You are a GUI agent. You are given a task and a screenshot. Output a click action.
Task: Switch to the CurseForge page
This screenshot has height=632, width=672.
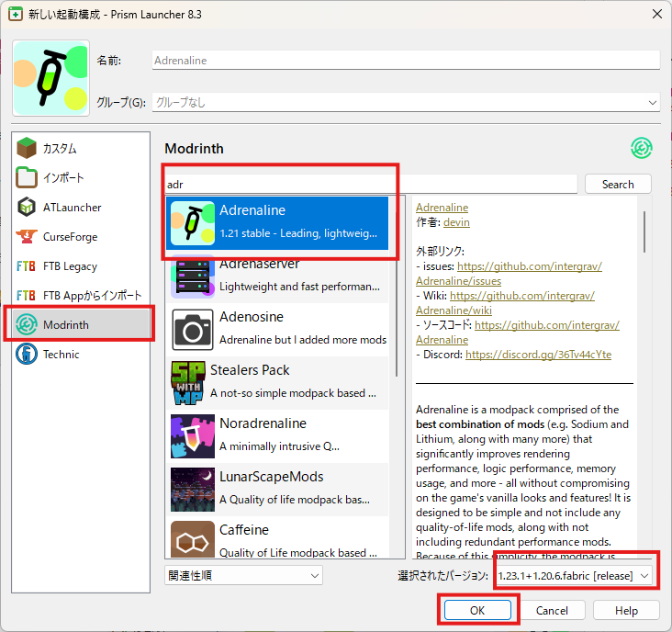point(81,237)
